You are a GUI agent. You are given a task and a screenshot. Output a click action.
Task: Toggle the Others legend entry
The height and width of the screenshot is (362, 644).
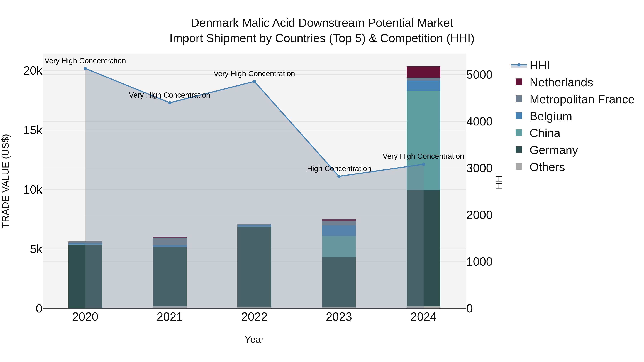540,167
